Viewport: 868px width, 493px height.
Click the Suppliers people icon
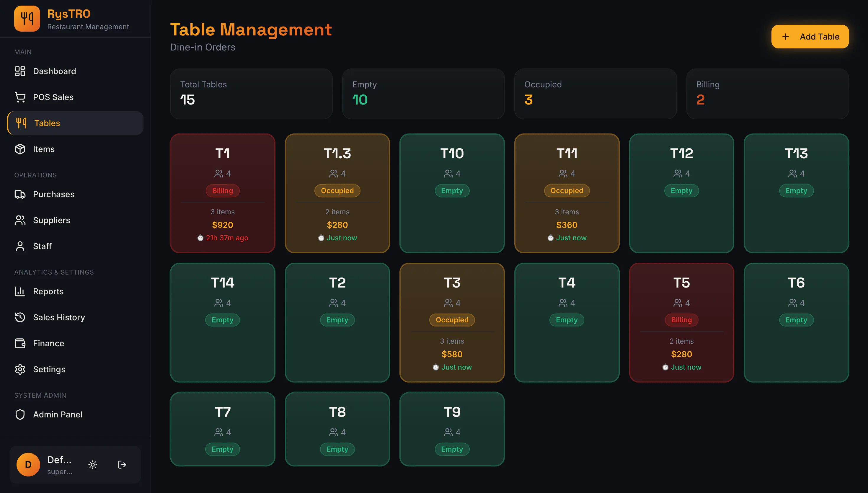click(20, 220)
